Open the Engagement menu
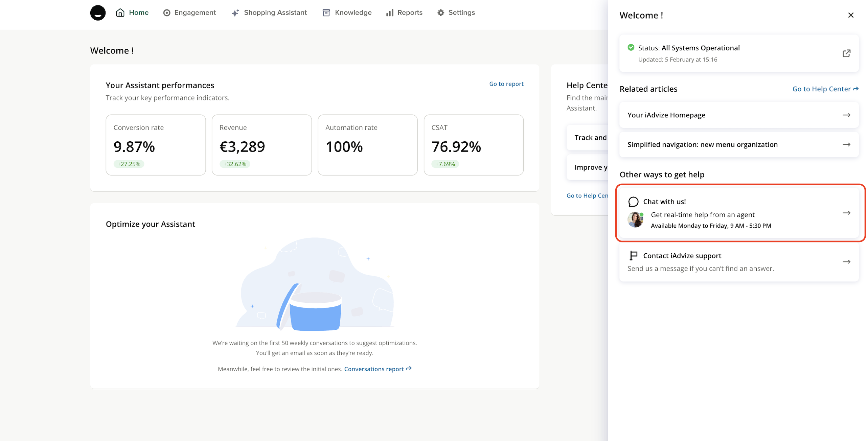 189,13
